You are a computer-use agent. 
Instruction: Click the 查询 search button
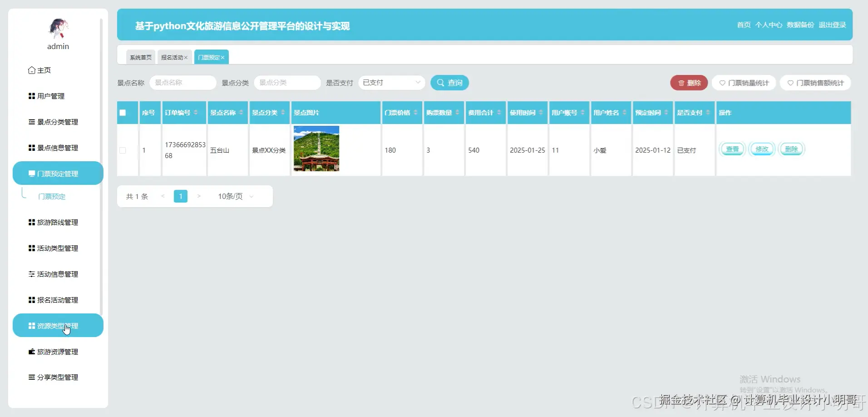449,83
